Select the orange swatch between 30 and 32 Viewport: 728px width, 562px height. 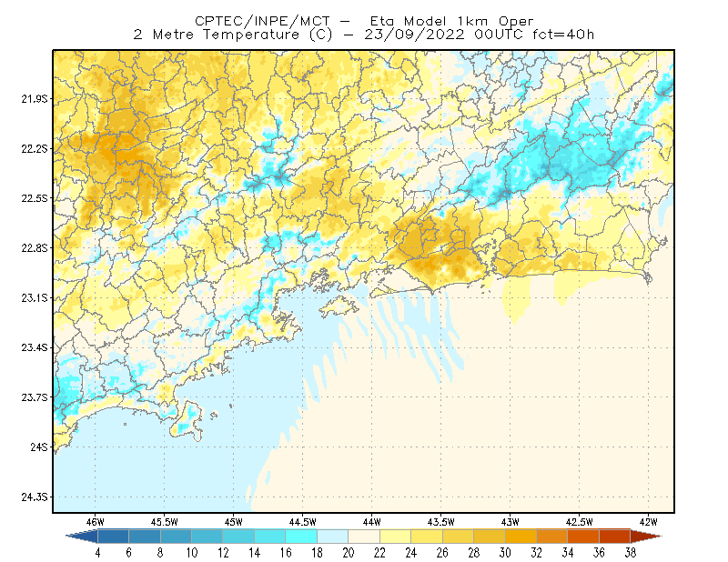point(521,537)
